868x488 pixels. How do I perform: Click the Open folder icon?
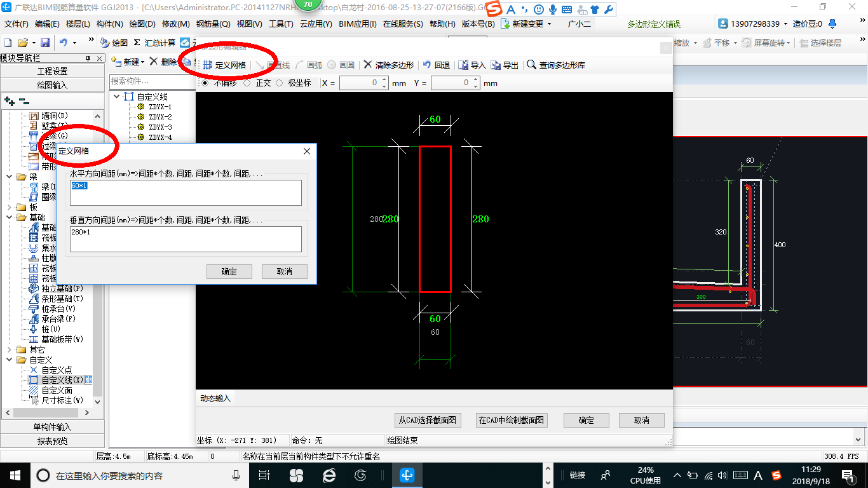(x=23, y=43)
